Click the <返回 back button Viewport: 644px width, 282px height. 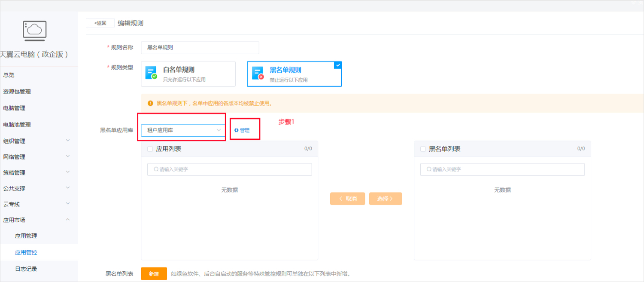pos(100,23)
